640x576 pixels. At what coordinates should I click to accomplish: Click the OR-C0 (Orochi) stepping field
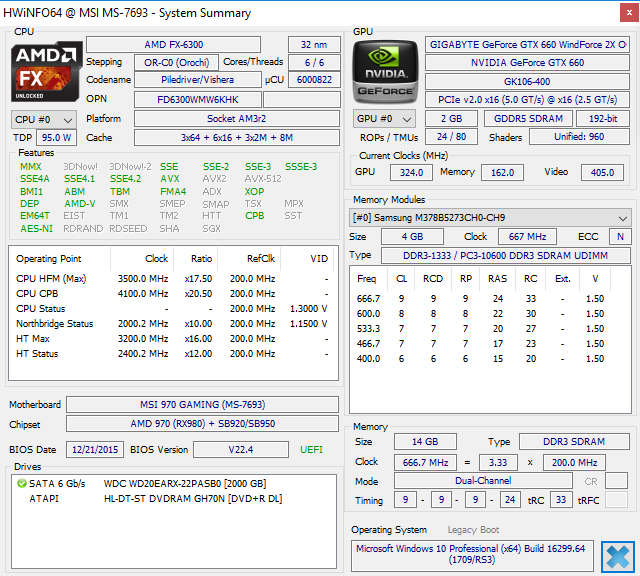click(176, 62)
